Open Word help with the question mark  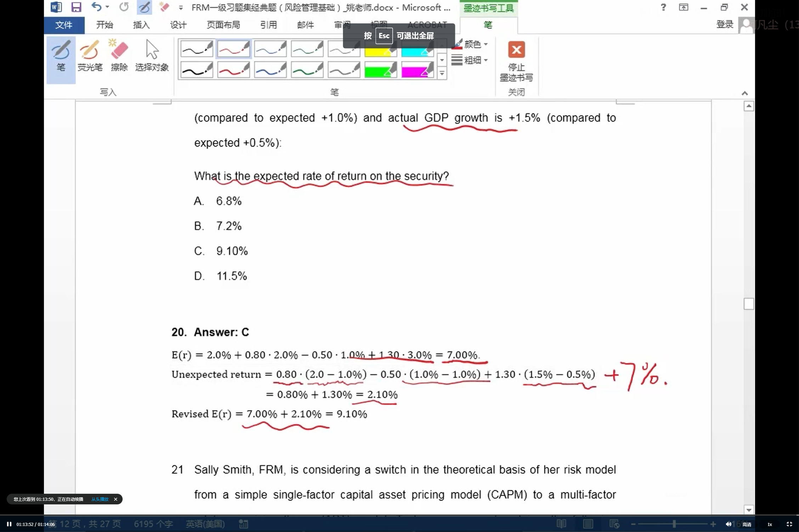coord(663,7)
